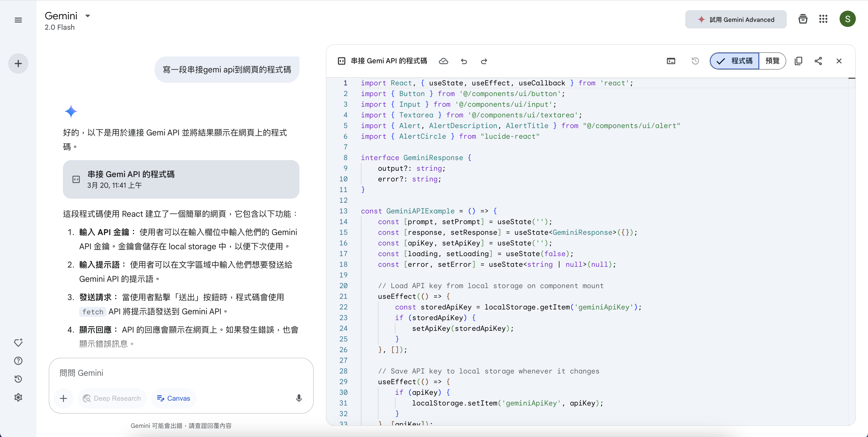
Task: Open Settings gear in sidebar
Action: pos(18,397)
